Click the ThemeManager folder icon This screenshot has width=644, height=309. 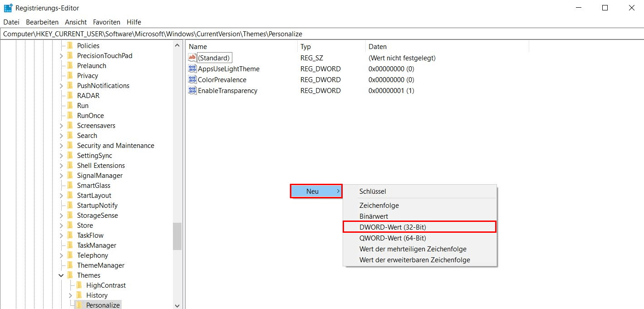pos(70,265)
